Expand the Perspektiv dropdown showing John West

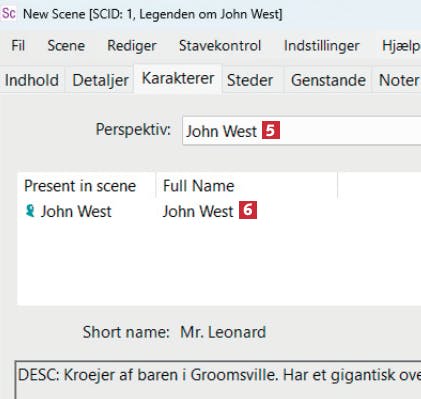pyautogui.click(x=302, y=130)
